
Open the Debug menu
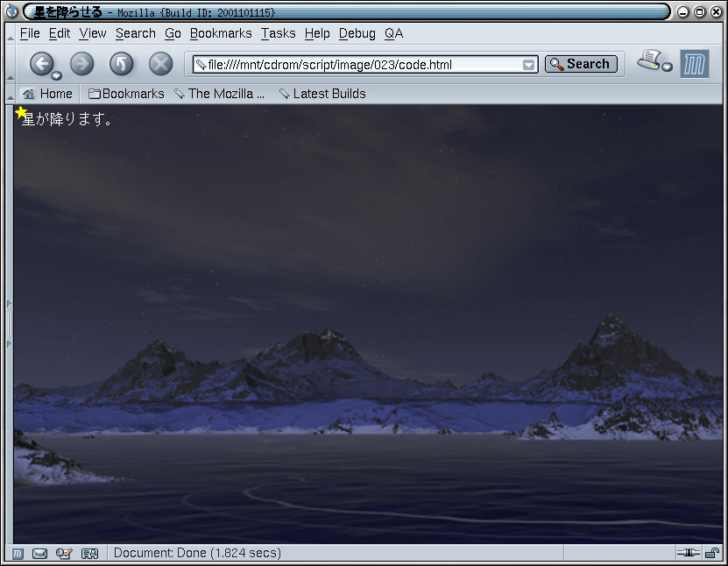pos(357,33)
